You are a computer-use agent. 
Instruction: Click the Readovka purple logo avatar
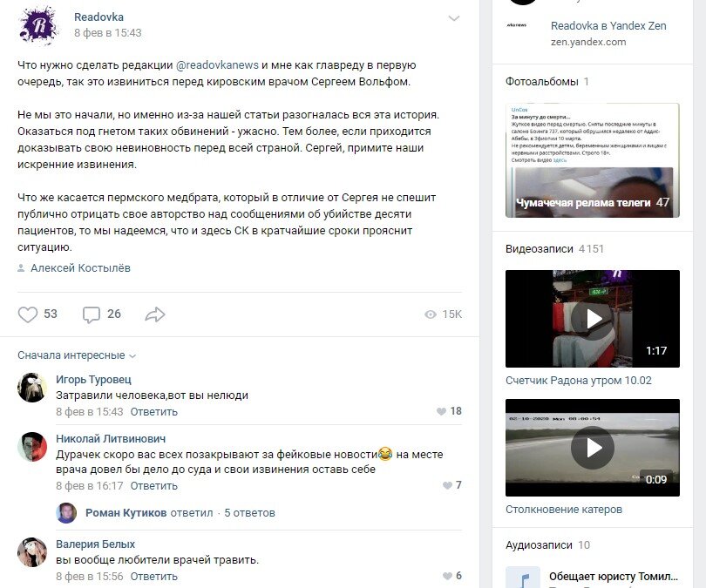(38, 25)
